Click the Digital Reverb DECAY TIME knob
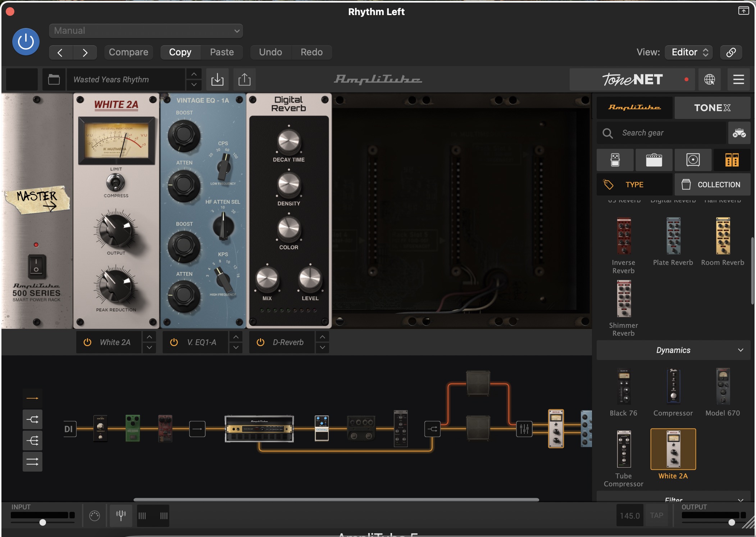Image resolution: width=756 pixels, height=537 pixels. pos(289,141)
